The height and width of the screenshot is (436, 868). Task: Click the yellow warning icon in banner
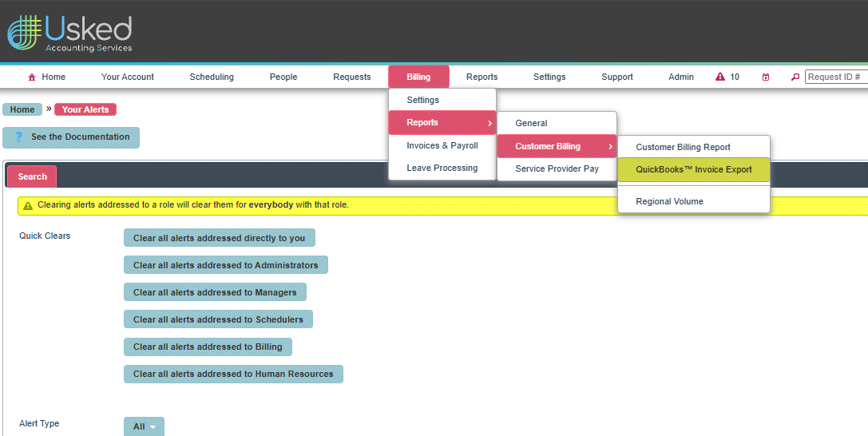(28, 205)
